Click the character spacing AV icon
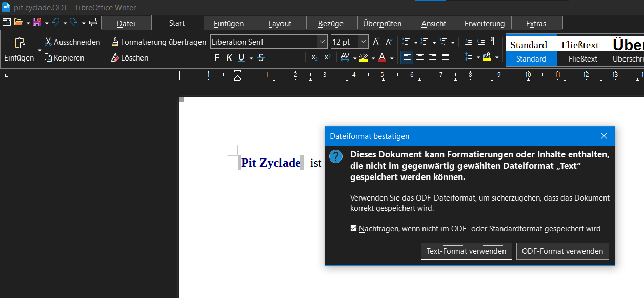 tap(345, 57)
